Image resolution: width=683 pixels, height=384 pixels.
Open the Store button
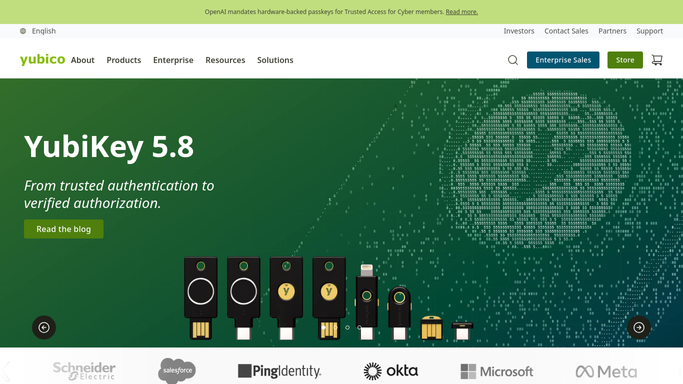pyautogui.click(x=625, y=60)
